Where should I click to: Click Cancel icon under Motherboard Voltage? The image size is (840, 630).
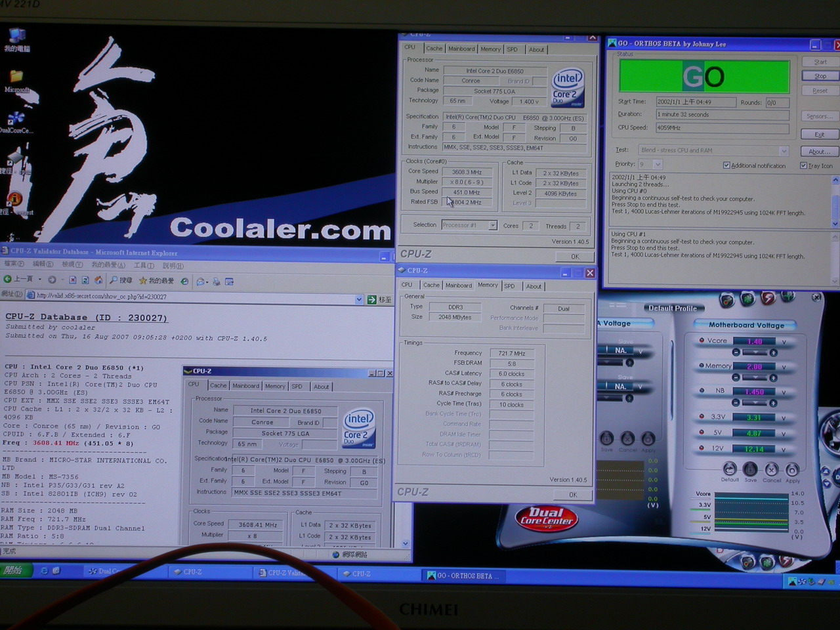(x=772, y=469)
